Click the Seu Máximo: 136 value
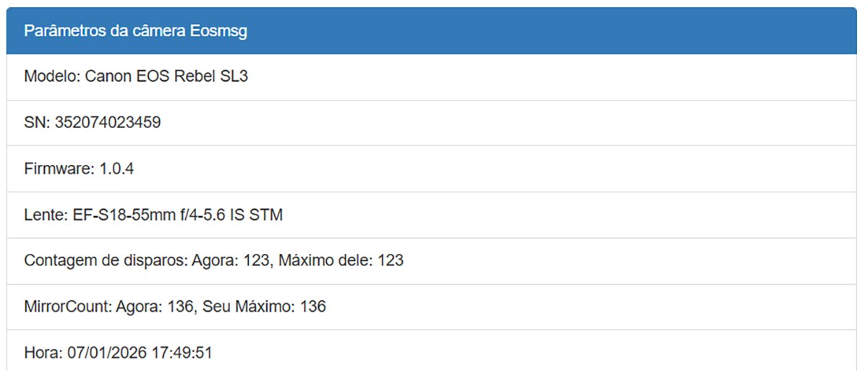This screenshot has height=371, width=868. pos(264,307)
